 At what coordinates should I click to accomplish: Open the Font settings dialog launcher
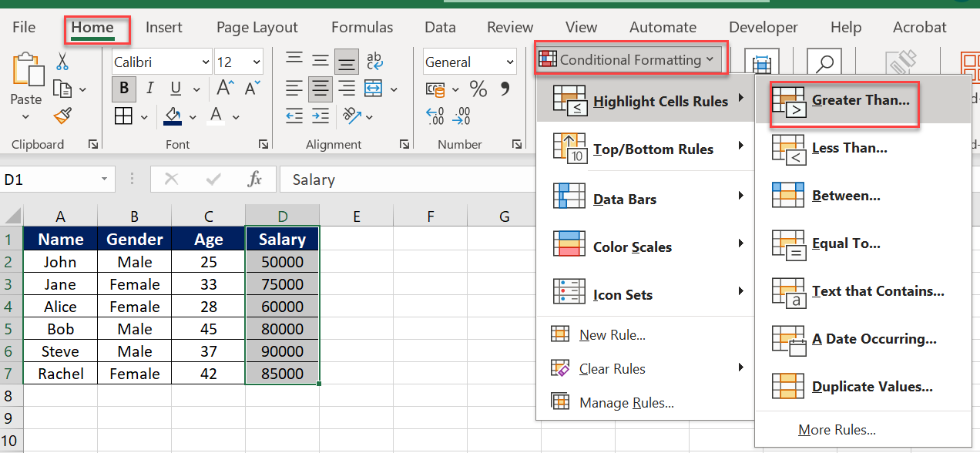click(x=263, y=144)
